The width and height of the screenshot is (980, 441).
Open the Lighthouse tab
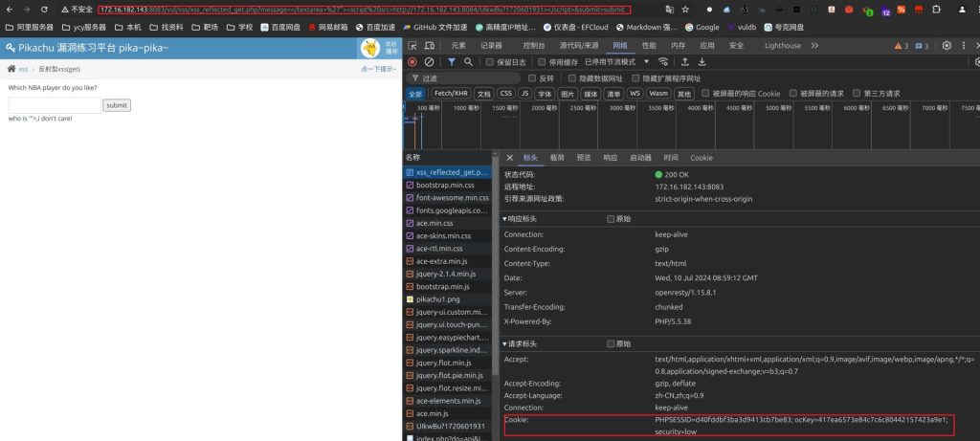[x=783, y=46]
